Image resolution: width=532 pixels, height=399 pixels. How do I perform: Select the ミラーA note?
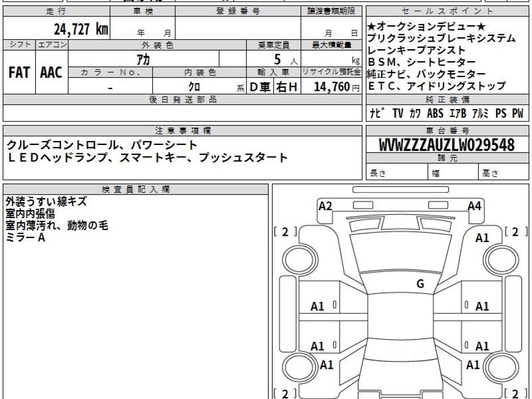point(26,238)
